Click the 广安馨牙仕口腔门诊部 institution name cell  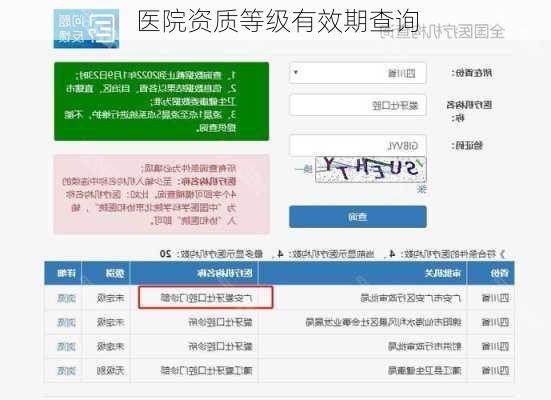coord(206,298)
